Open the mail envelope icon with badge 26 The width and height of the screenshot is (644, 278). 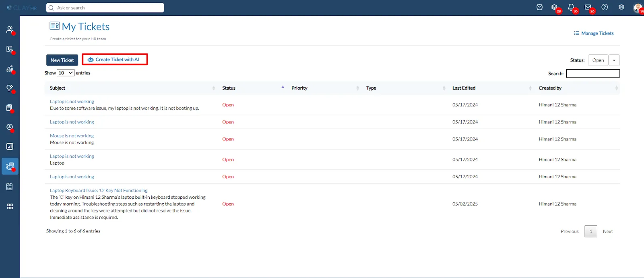(588, 7)
